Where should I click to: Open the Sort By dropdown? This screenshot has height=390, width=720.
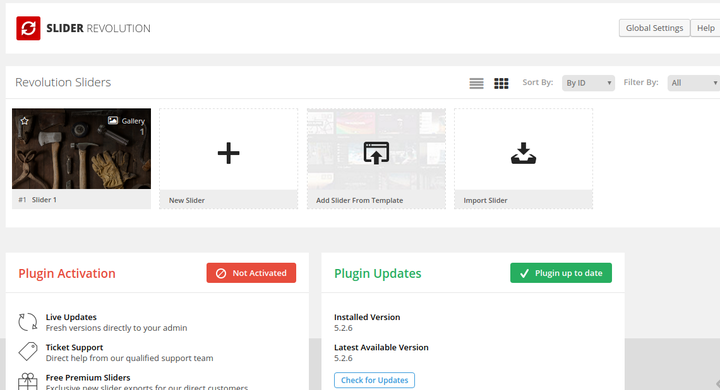tap(588, 83)
